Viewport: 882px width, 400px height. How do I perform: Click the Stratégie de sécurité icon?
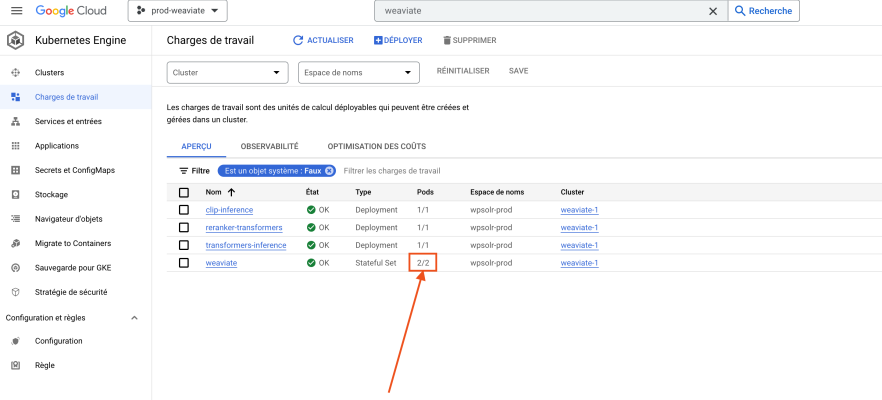16,293
